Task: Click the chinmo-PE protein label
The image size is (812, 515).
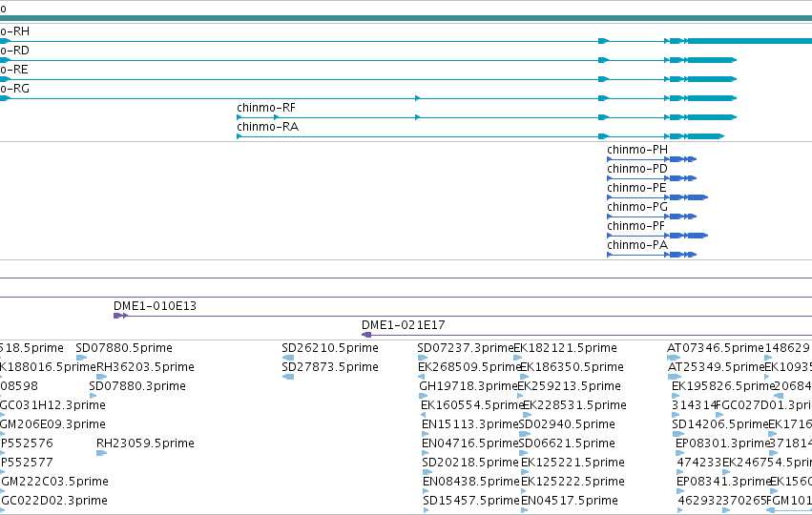Action: coord(636,188)
